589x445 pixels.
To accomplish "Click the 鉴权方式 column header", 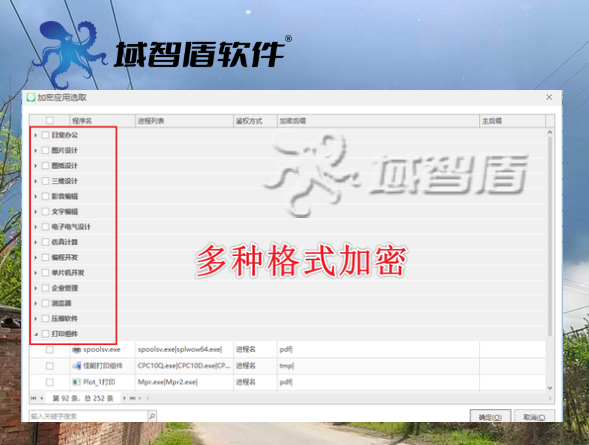I will coord(255,121).
